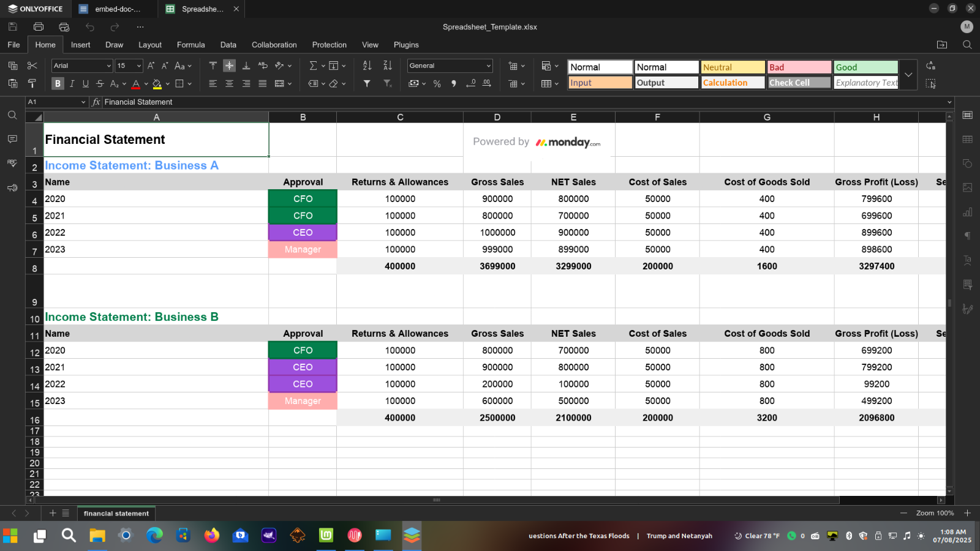Open the Arial font name dropdown
980x551 pixels.
point(108,66)
